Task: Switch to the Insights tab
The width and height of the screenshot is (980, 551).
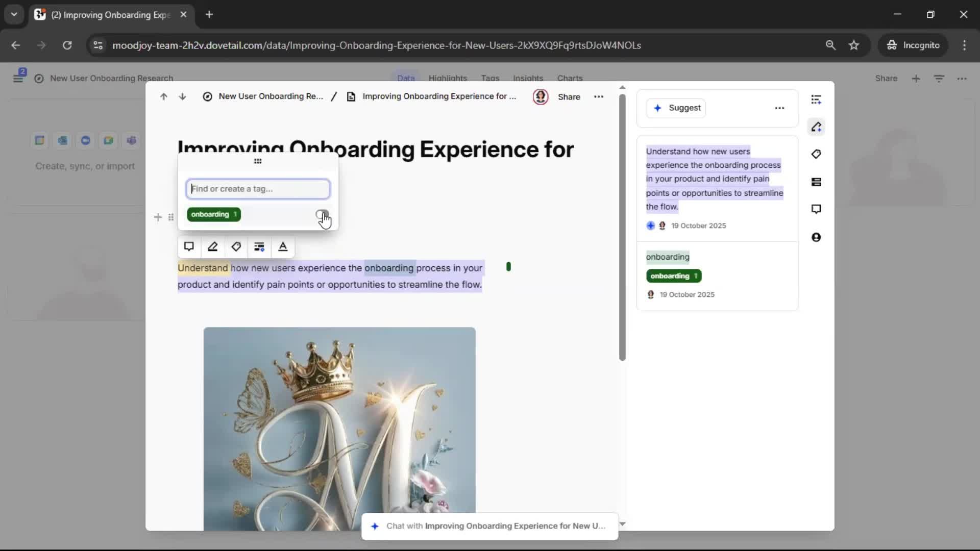Action: coord(528,78)
